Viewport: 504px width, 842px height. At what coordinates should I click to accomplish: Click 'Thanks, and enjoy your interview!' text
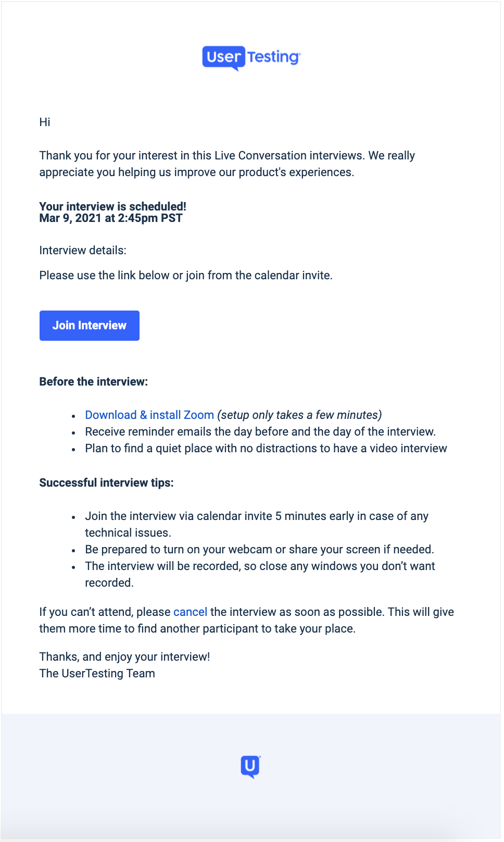(124, 657)
